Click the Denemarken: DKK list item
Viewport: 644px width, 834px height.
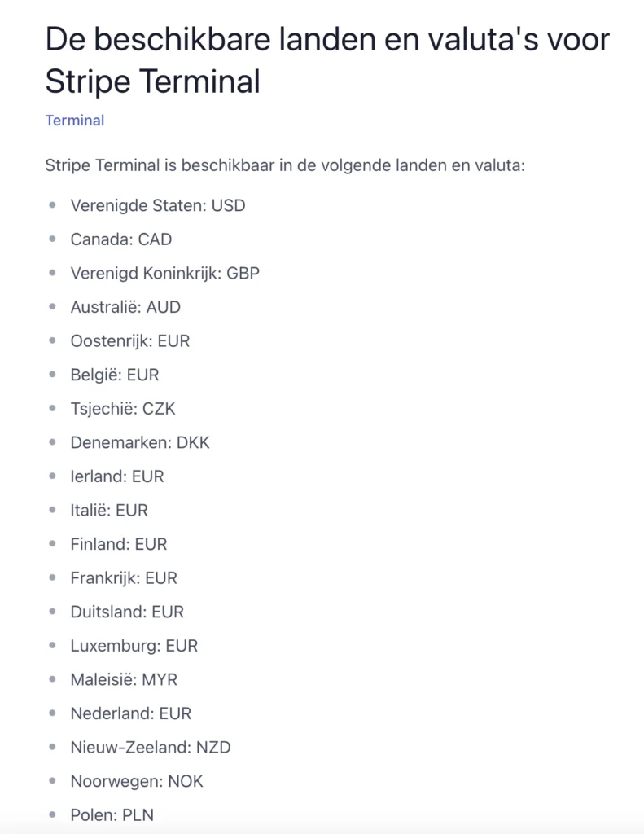(140, 443)
